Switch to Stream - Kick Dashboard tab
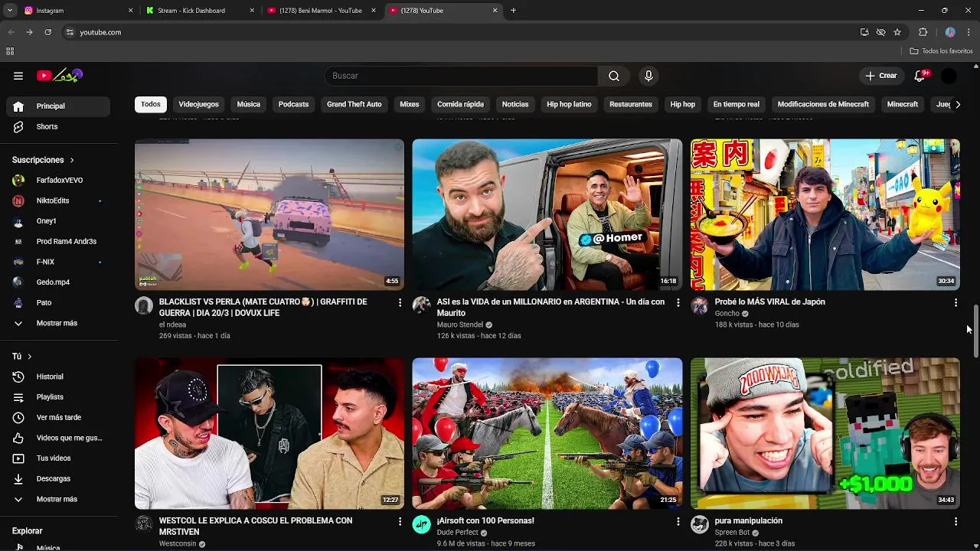 201,11
